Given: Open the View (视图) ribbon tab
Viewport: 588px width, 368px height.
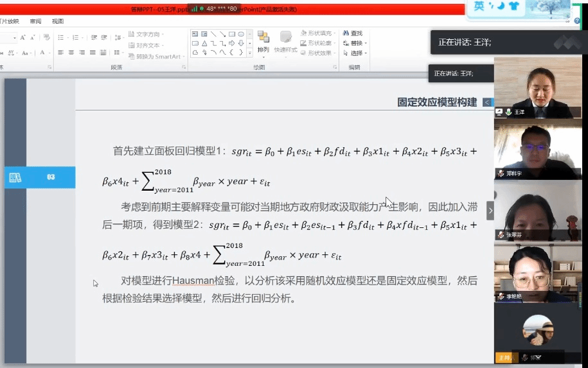Looking at the screenshot, I should pyautogui.click(x=58, y=21).
